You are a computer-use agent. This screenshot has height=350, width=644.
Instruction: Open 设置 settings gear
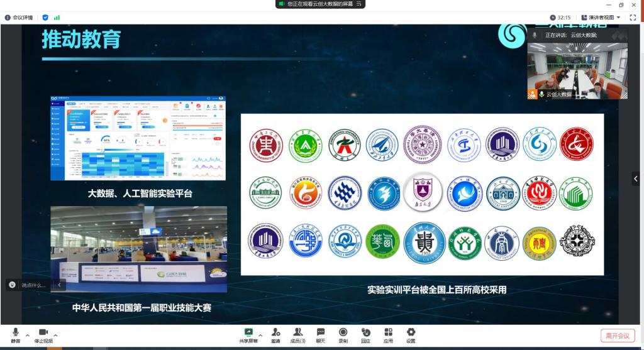[x=411, y=335]
